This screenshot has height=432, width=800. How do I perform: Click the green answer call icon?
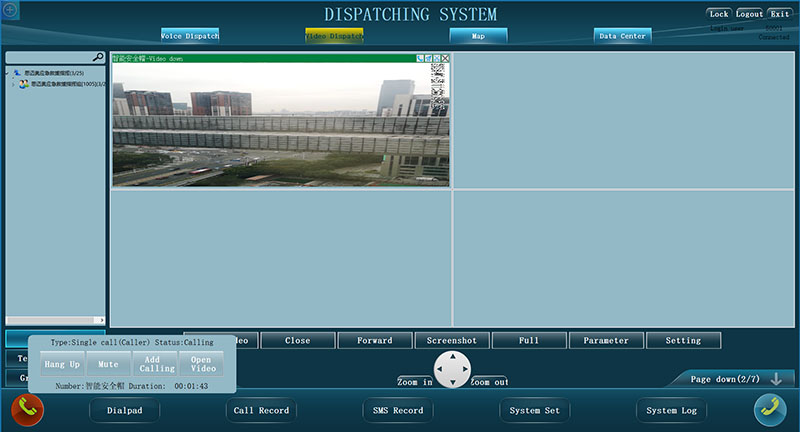[769, 410]
